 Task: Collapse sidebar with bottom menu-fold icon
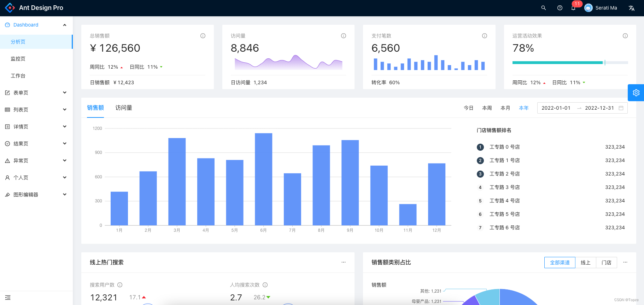pos(8,298)
